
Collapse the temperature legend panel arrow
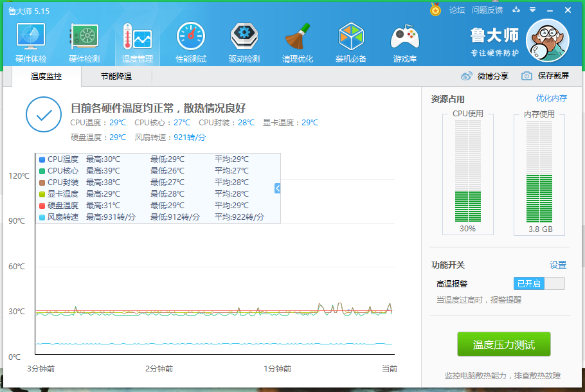pyautogui.click(x=277, y=188)
